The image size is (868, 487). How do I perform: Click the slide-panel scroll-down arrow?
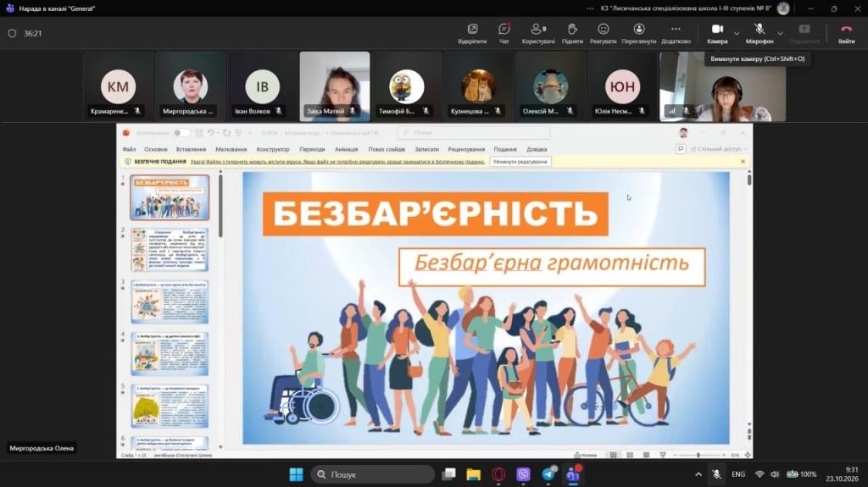tap(220, 446)
